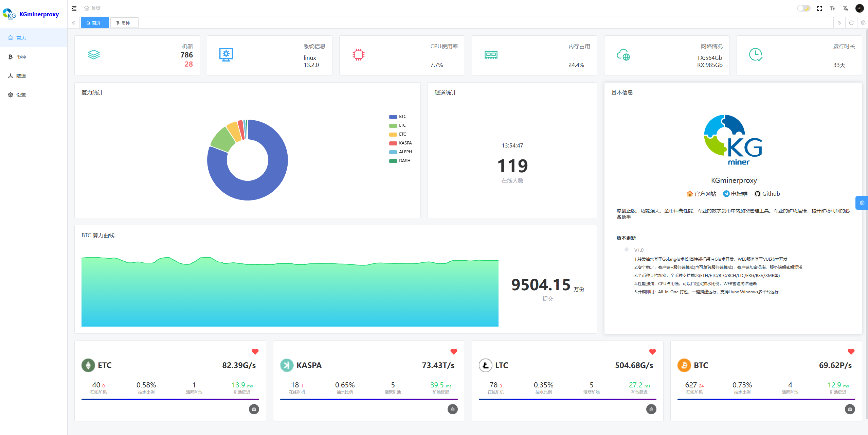Click the ETC card's round detail button
The height and width of the screenshot is (435, 868).
click(254, 409)
